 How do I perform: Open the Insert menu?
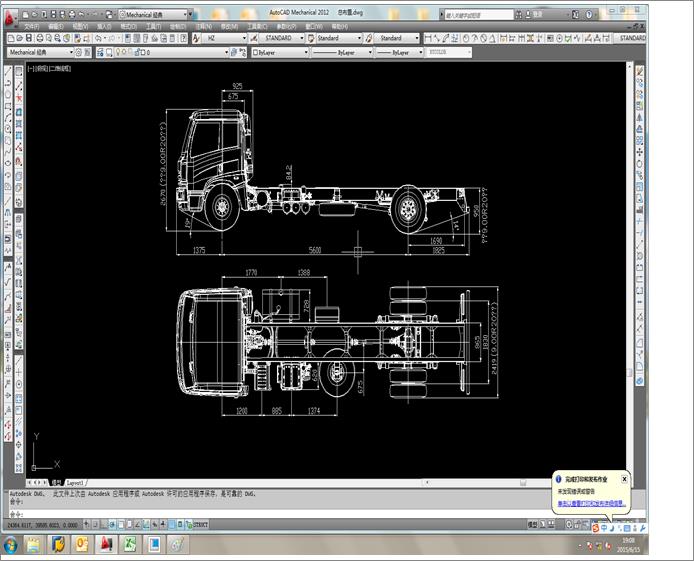pos(104,27)
